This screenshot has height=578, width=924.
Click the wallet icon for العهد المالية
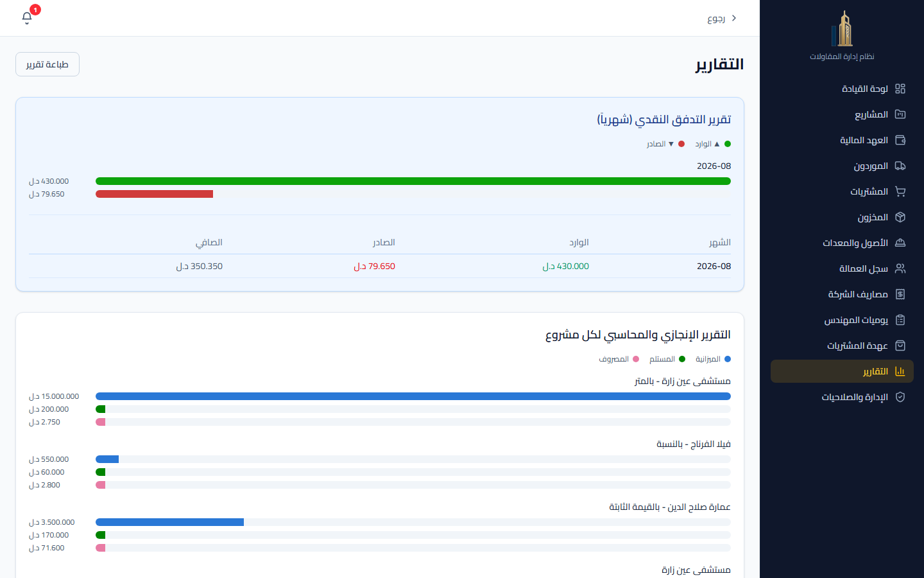(900, 140)
